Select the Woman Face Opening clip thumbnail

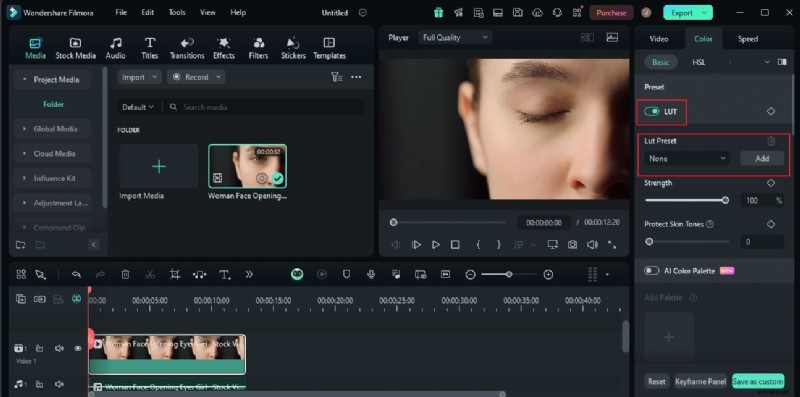tap(247, 166)
